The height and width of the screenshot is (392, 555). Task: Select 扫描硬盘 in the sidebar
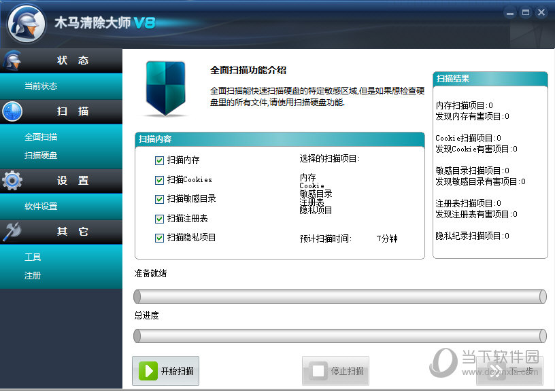(41, 155)
